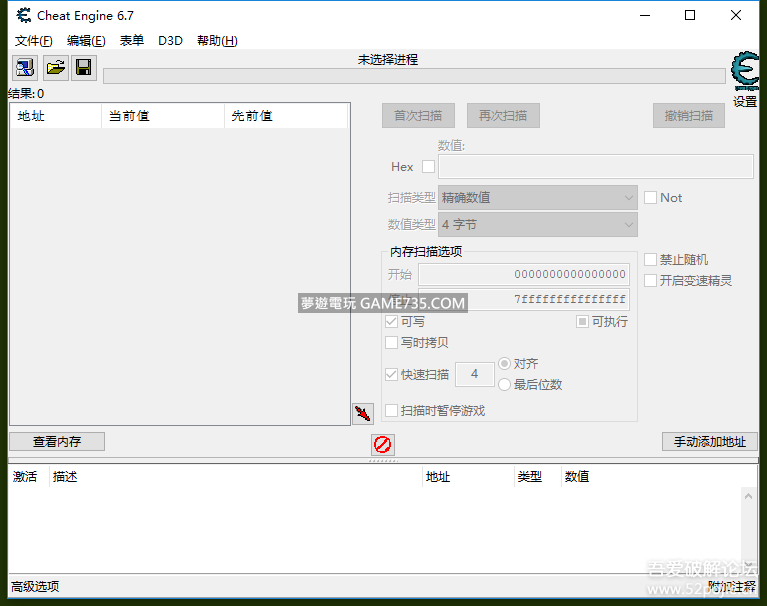This screenshot has height=606, width=767.
Task: Click the 先前值 column header
Action: click(x=286, y=116)
